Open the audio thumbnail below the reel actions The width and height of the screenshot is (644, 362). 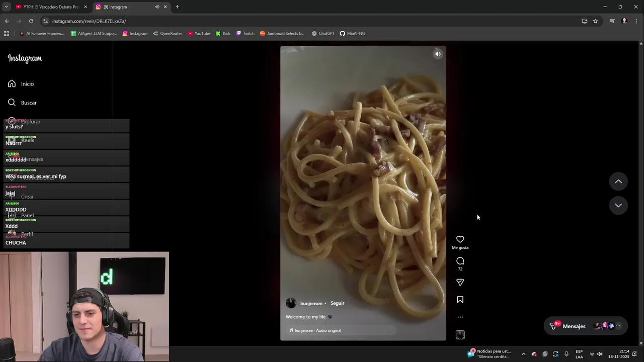[460, 335]
